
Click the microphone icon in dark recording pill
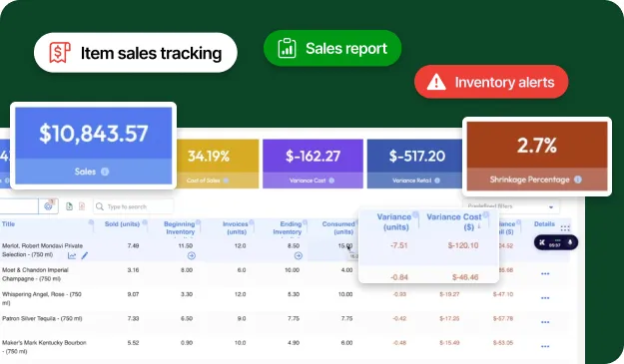click(570, 242)
